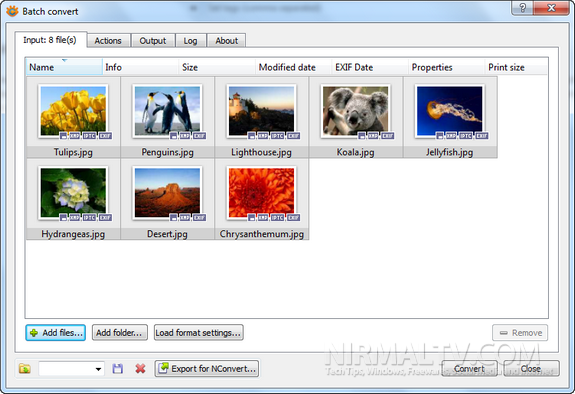Image resolution: width=575 pixels, height=394 pixels.
Task: Click the EXIF badge on Tulips.jpg
Action: (105, 136)
